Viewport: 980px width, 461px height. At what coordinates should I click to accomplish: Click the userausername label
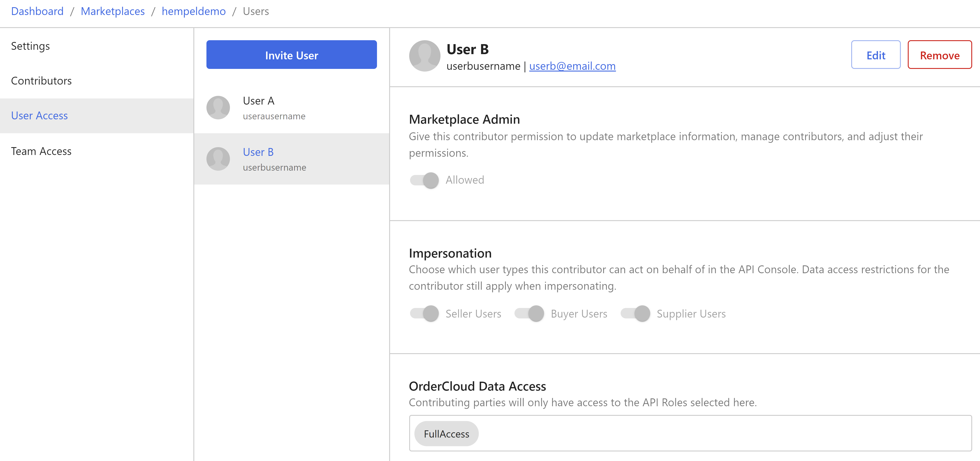click(274, 116)
